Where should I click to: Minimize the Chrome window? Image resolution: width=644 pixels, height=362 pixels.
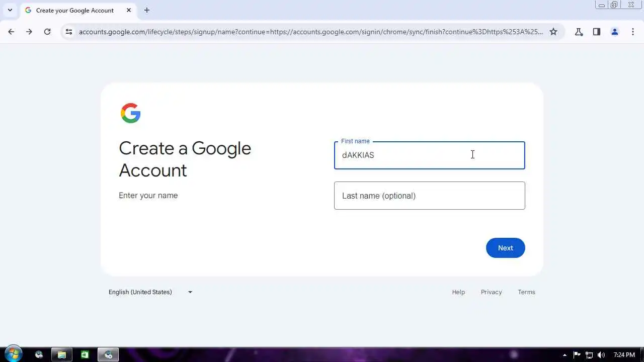click(602, 5)
